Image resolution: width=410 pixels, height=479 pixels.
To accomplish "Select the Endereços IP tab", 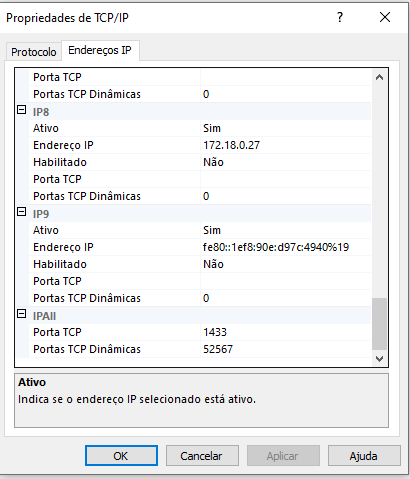I will 100,50.
